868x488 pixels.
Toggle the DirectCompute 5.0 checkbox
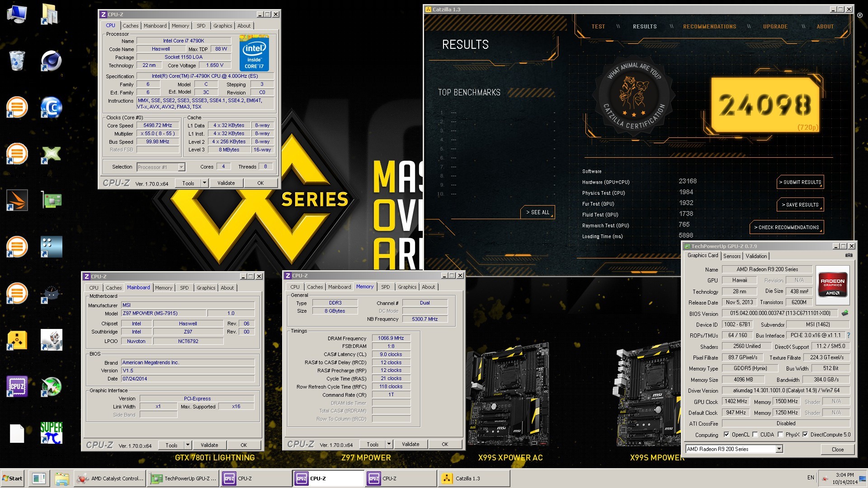point(805,435)
